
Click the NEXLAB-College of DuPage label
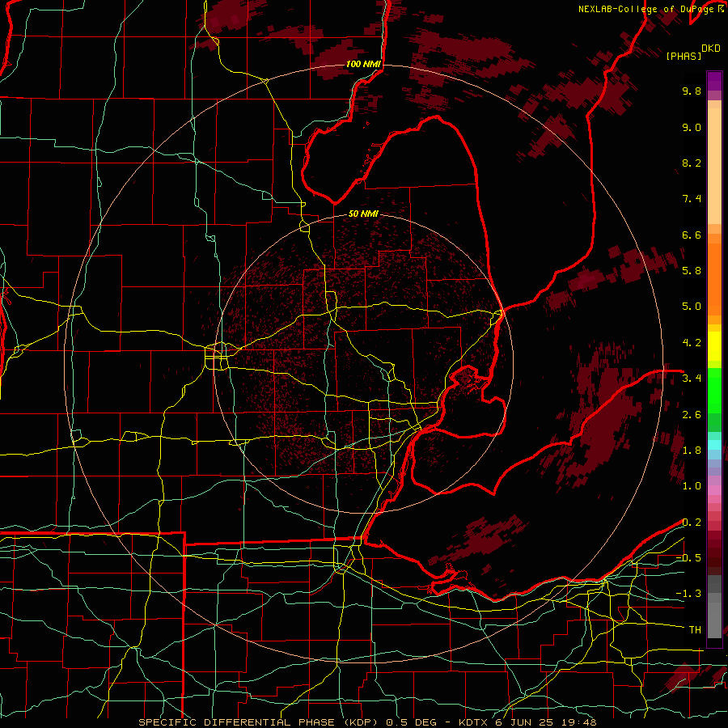click(x=647, y=9)
